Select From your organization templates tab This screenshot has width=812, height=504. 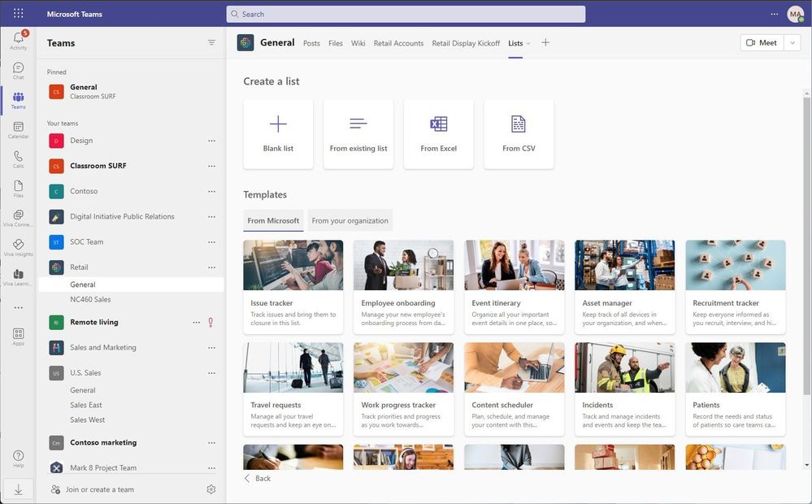tap(350, 220)
